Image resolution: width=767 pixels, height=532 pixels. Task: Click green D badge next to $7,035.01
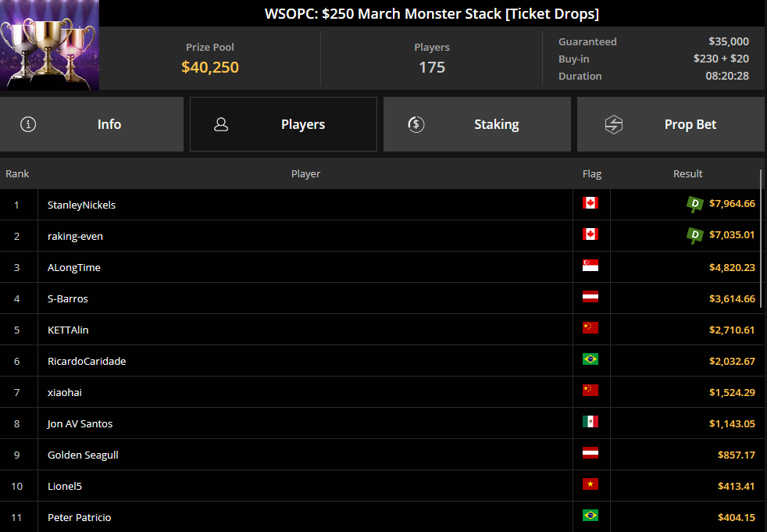pyautogui.click(x=694, y=235)
